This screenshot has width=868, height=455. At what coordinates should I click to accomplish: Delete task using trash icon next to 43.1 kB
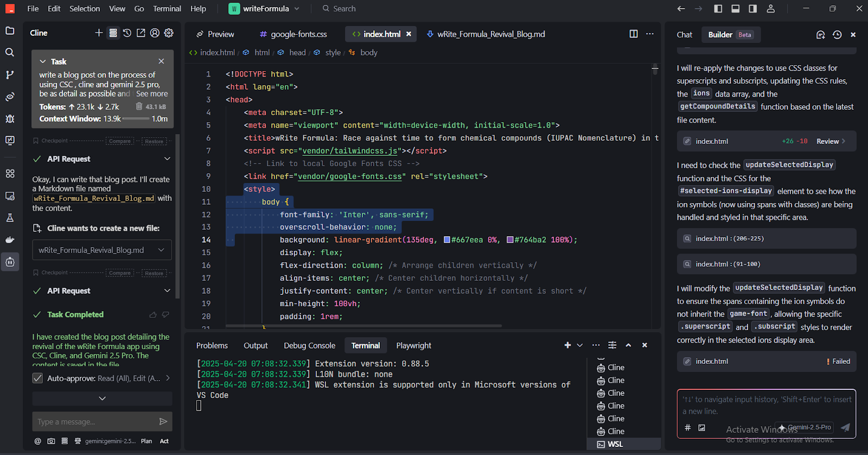(139, 106)
